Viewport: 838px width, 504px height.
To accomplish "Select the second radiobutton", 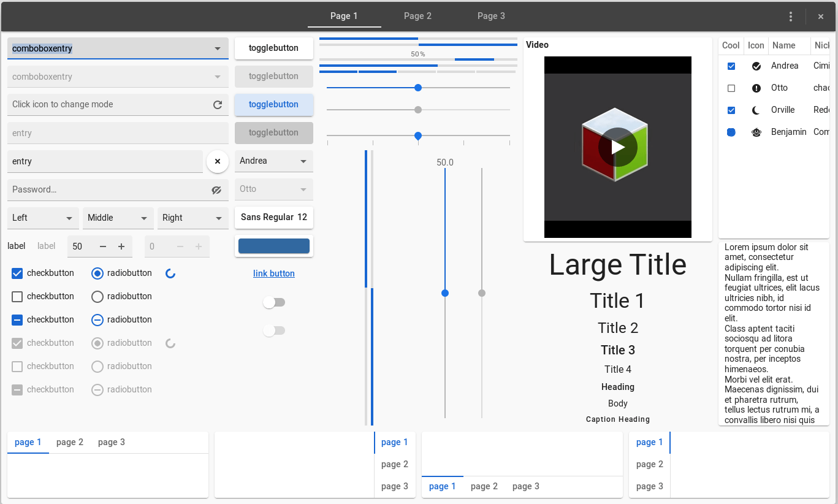I will pyautogui.click(x=97, y=296).
